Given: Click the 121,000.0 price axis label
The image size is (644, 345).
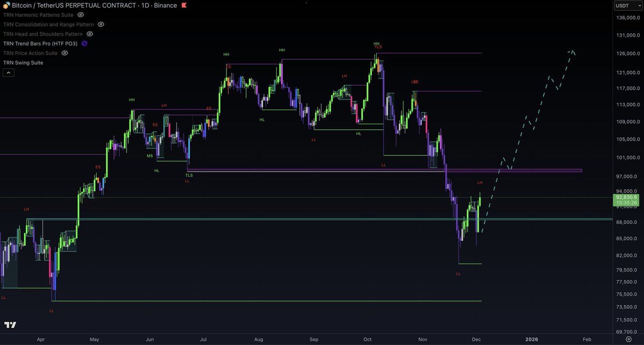Looking at the screenshot, I should pyautogui.click(x=628, y=73).
